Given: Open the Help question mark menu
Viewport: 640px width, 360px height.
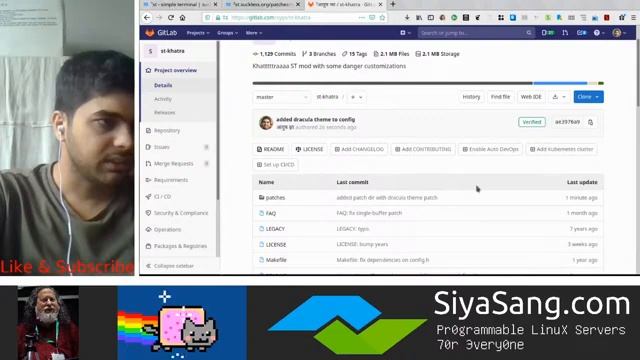Looking at the screenshot, I should coord(599,33).
